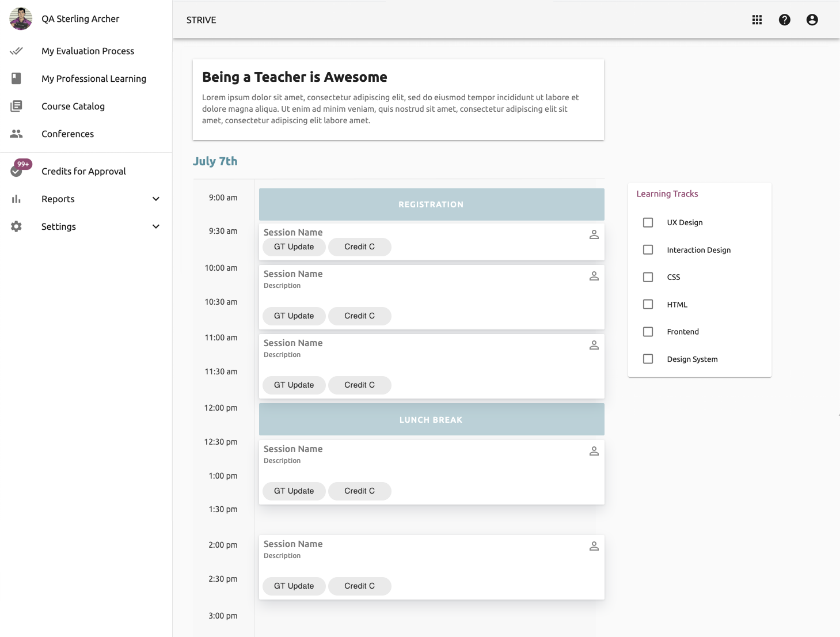Click the Lunch Break block
840x637 pixels.
click(431, 419)
